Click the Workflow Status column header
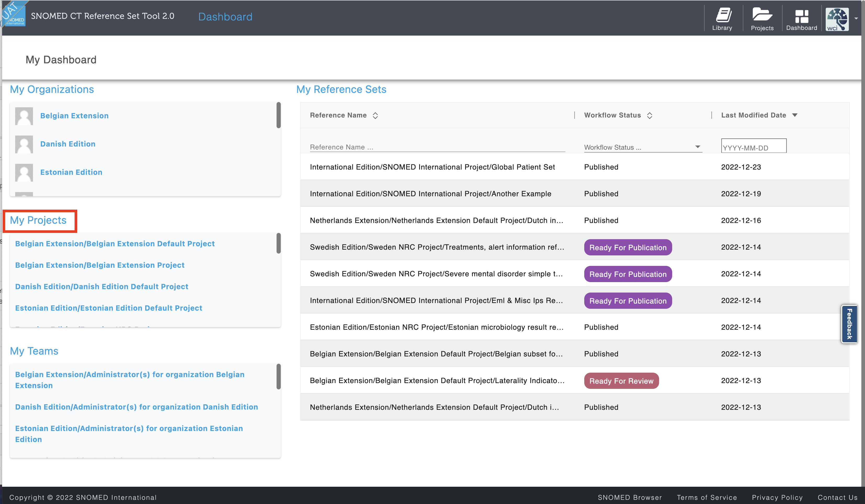The width and height of the screenshot is (865, 504). point(612,115)
